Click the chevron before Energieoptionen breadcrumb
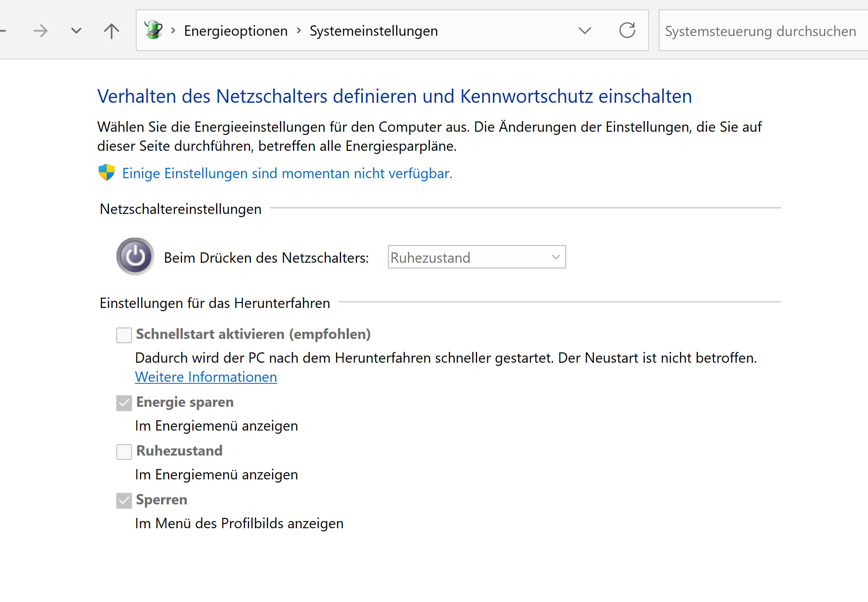Viewport: 868px width, 602px height. point(173,31)
